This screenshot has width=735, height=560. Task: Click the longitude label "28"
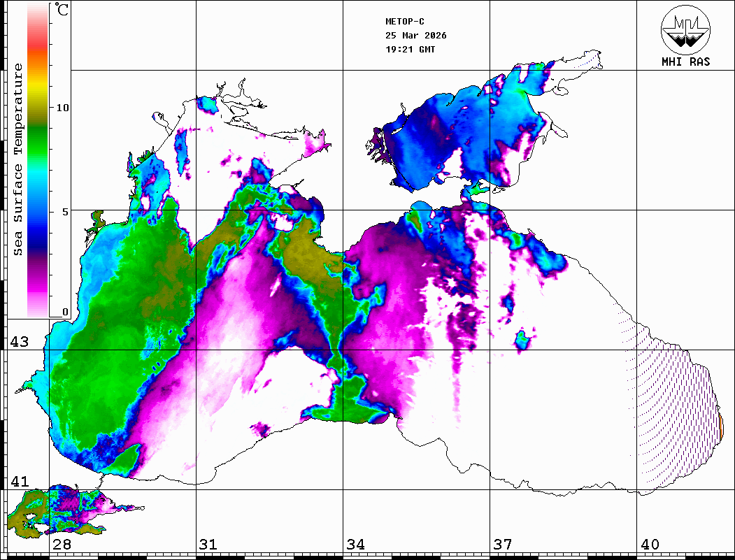[62, 545]
